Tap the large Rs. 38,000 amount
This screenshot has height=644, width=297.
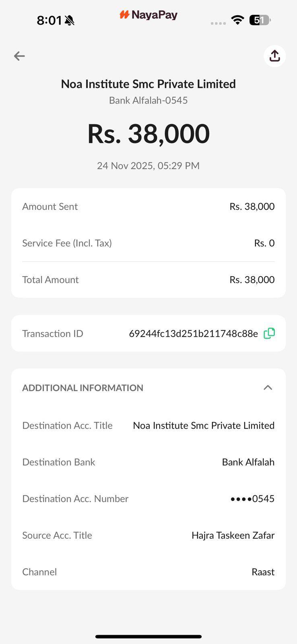pyautogui.click(x=148, y=134)
